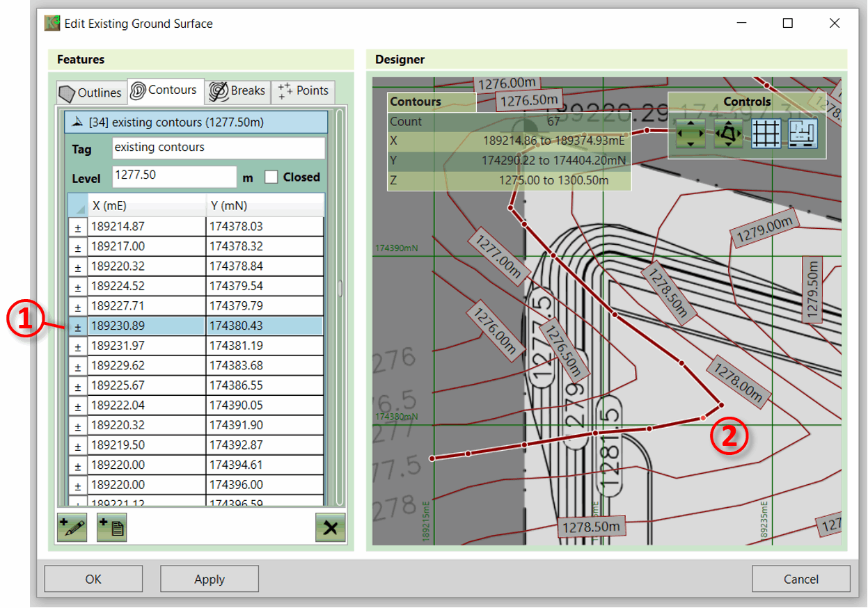868x608 pixels.
Task: Open the Breaks tab
Action: [237, 91]
